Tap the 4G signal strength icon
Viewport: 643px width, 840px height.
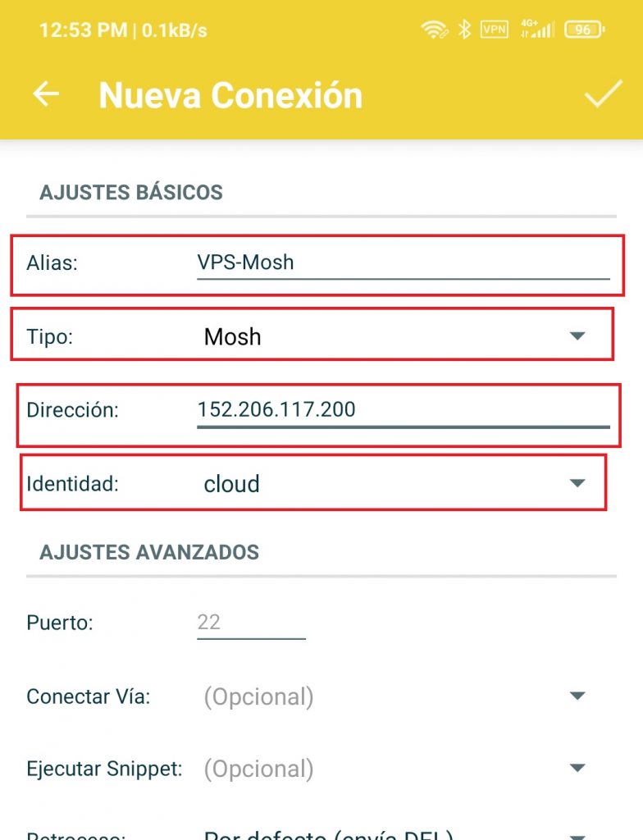[x=537, y=29]
